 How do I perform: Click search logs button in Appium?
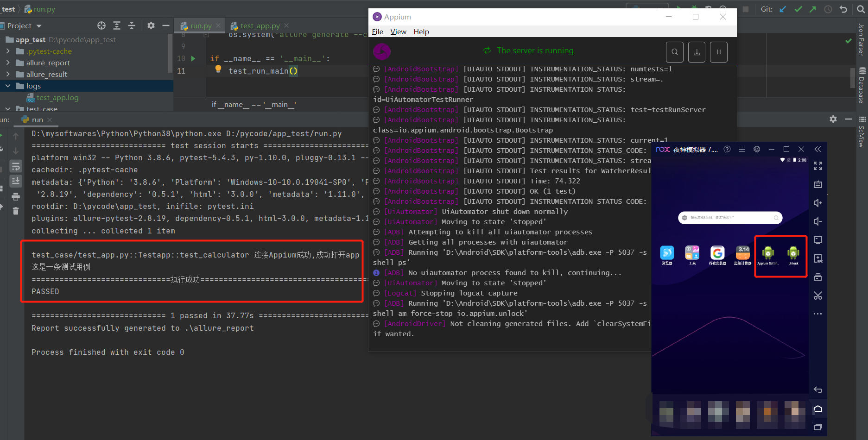(x=675, y=52)
